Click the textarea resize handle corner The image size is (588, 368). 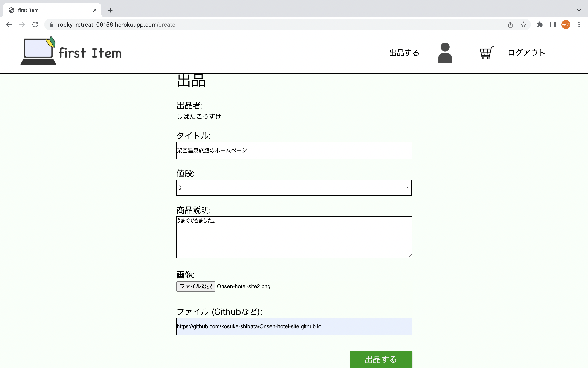[410, 256]
